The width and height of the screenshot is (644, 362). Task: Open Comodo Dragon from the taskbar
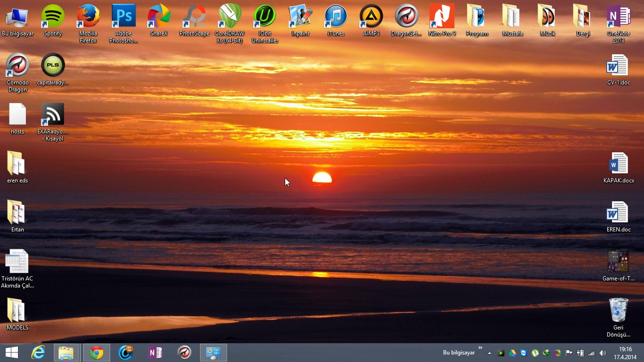pyautogui.click(x=184, y=353)
